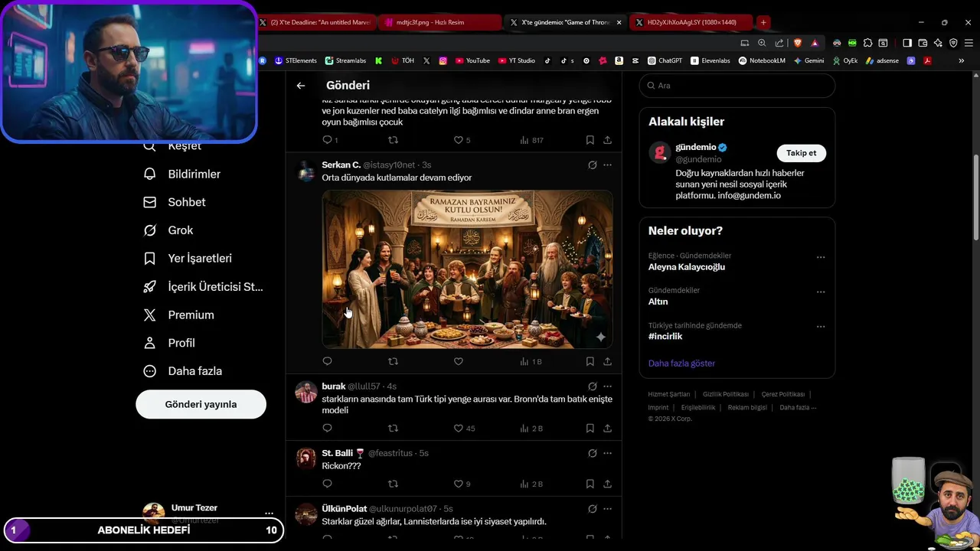The image size is (980, 551).
Task: Open Grok from the sidebar
Action: (169, 230)
